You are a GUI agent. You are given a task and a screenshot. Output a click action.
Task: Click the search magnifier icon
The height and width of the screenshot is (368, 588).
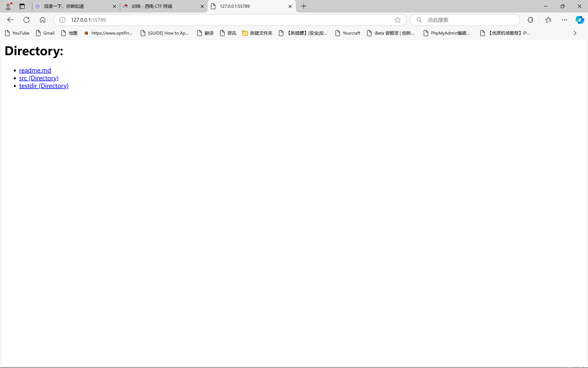[419, 20]
